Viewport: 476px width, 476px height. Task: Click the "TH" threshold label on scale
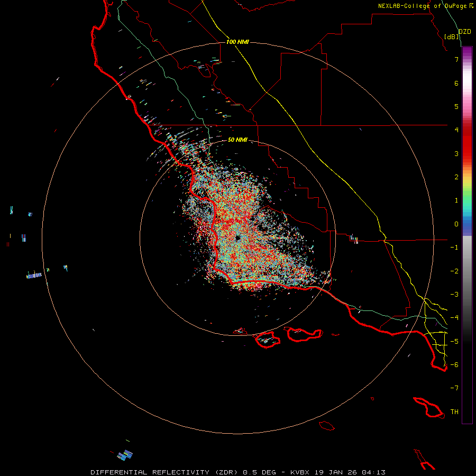click(454, 412)
